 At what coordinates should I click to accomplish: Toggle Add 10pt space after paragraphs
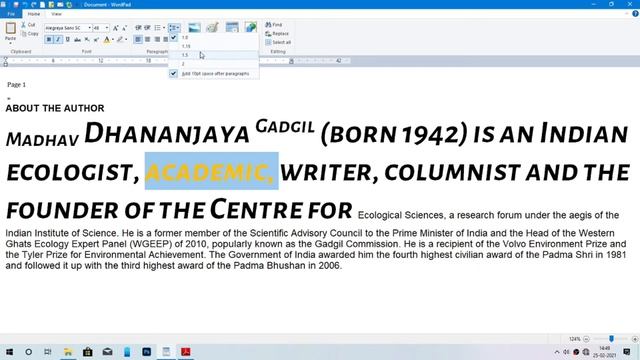click(213, 73)
